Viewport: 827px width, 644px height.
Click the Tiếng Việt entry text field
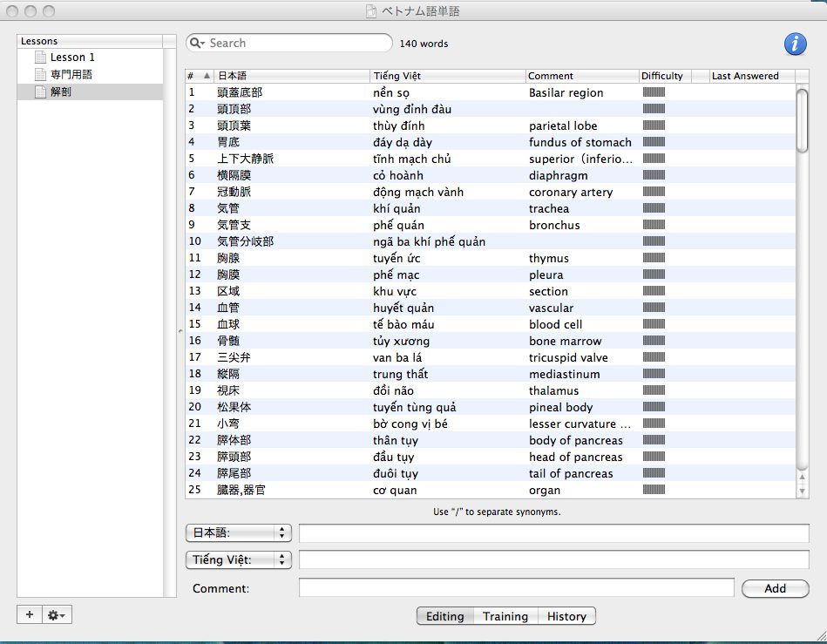point(553,559)
